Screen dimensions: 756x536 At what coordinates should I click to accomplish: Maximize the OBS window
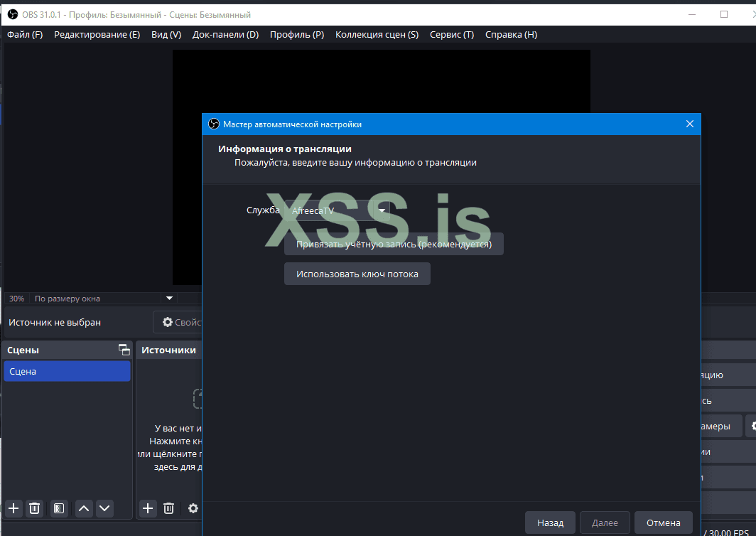724,14
